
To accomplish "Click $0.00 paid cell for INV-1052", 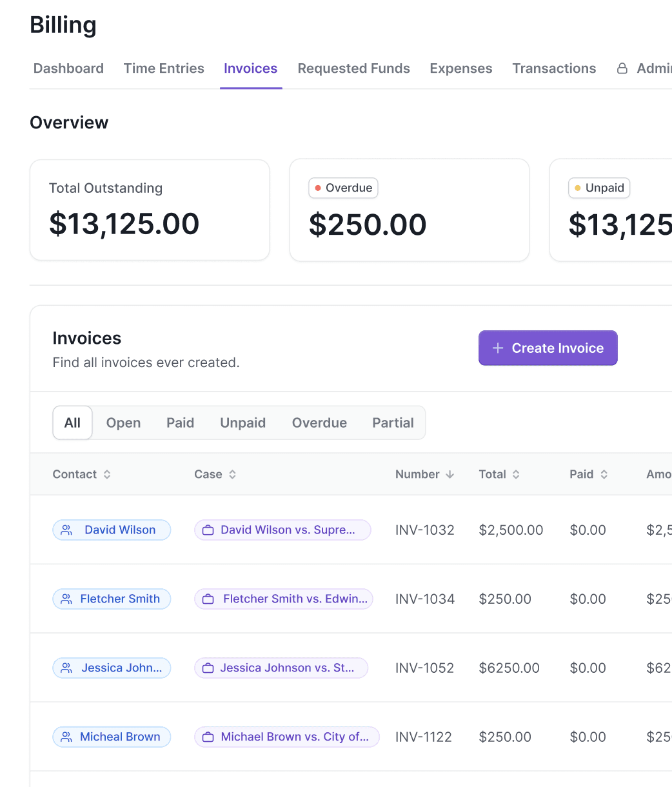I will point(588,668).
